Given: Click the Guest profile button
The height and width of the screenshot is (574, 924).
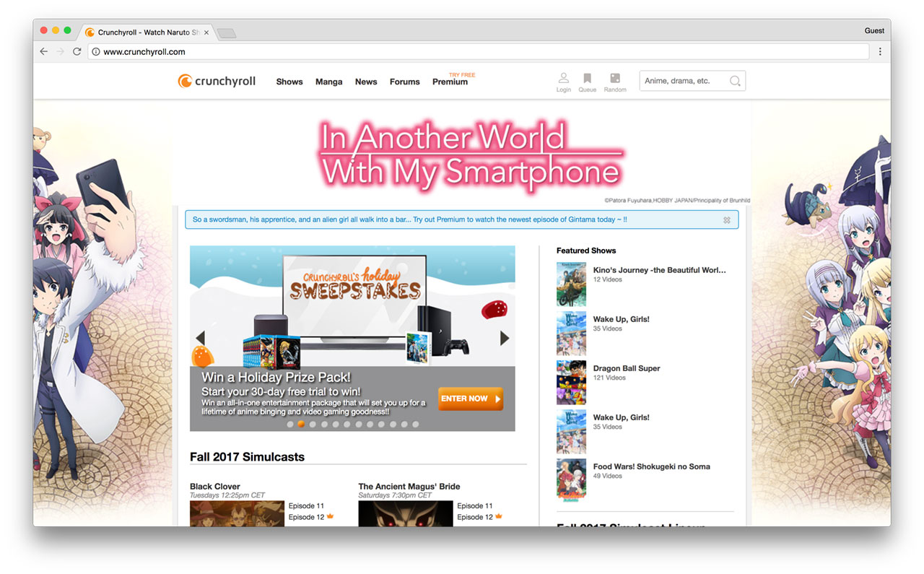Looking at the screenshot, I should click(874, 31).
